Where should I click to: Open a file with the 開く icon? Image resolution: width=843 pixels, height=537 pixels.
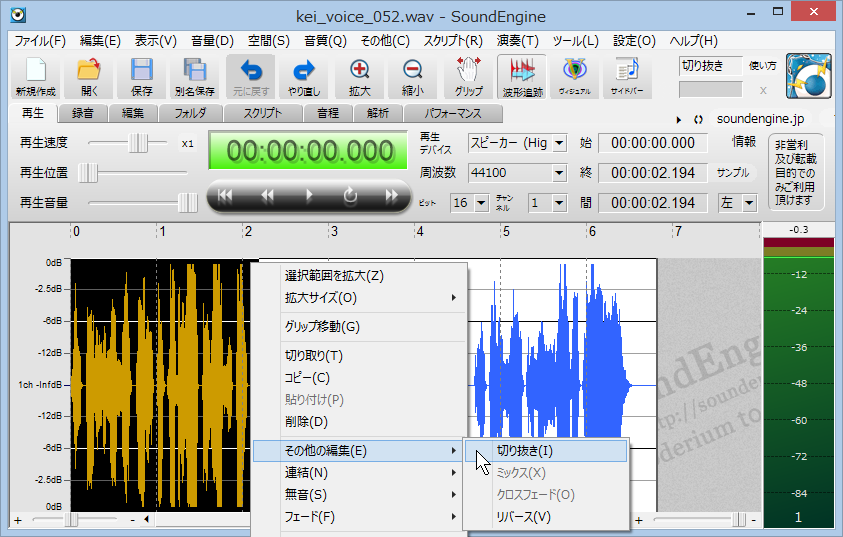[x=89, y=76]
